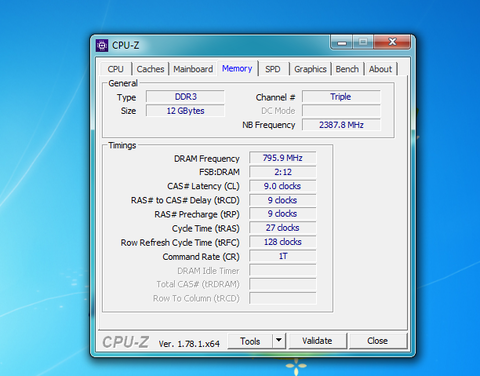Click the 1T Command Rate value
The height and width of the screenshot is (376, 480).
tap(283, 256)
